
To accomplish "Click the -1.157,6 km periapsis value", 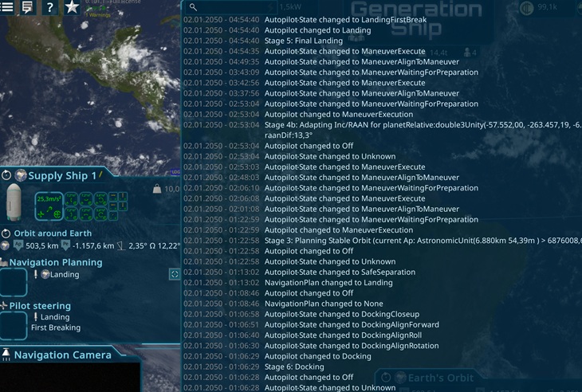I will [x=93, y=245].
